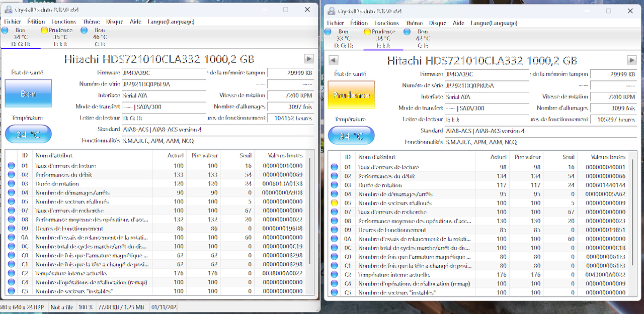Click status icon of row C4 in right window
Image resolution: width=644 pixels, height=314 pixels.
[x=334, y=283]
